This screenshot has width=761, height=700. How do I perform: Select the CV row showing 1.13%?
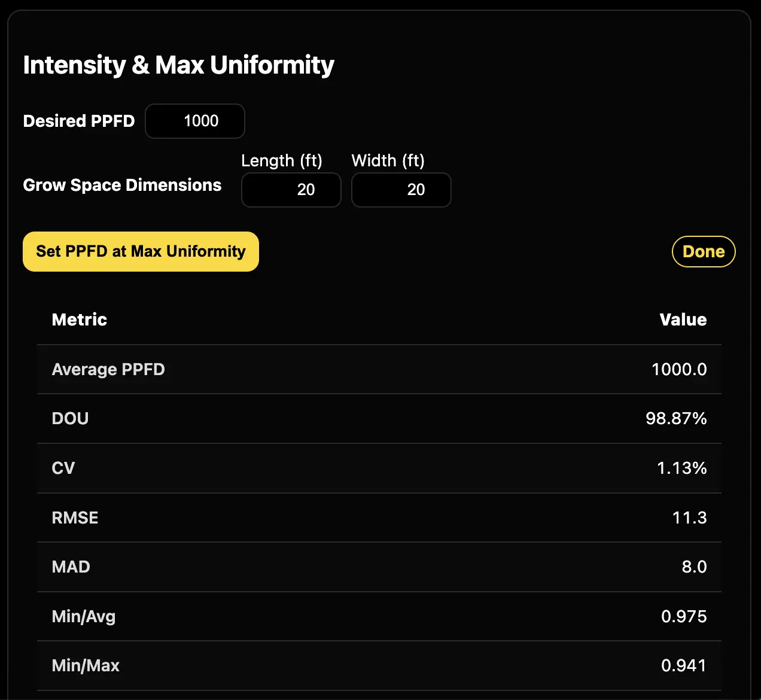[x=379, y=468]
